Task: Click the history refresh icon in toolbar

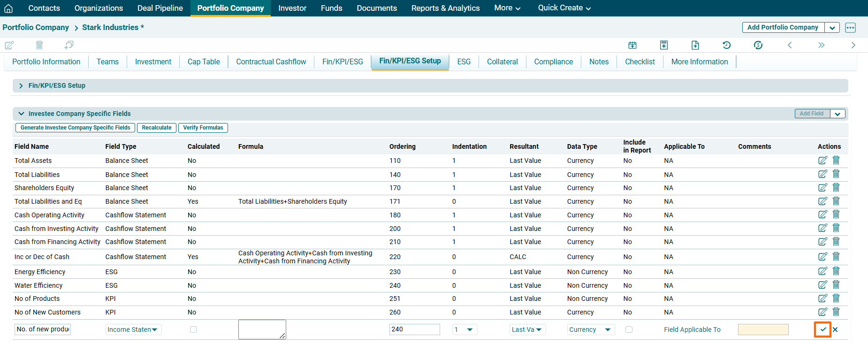Action: click(726, 45)
